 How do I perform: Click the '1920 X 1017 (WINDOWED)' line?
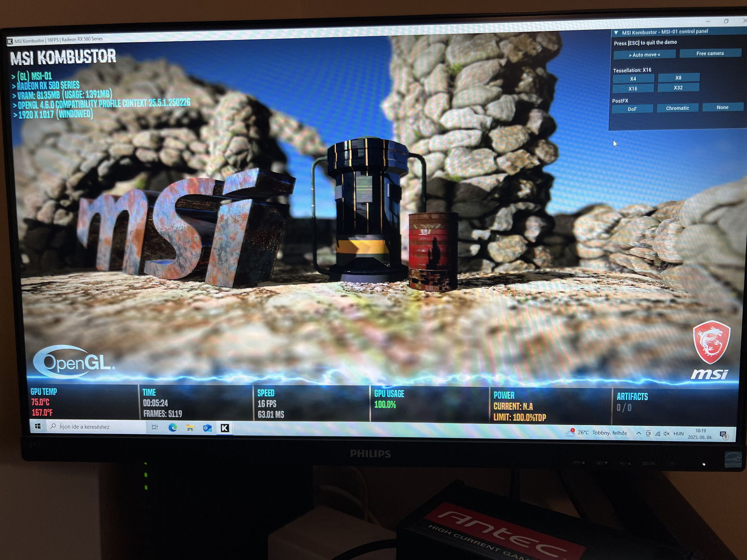click(55, 114)
